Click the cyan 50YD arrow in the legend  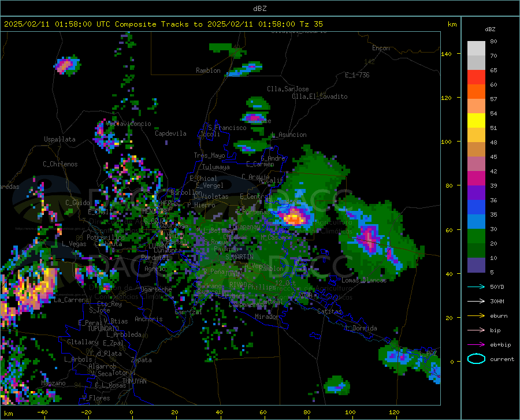tap(476, 287)
